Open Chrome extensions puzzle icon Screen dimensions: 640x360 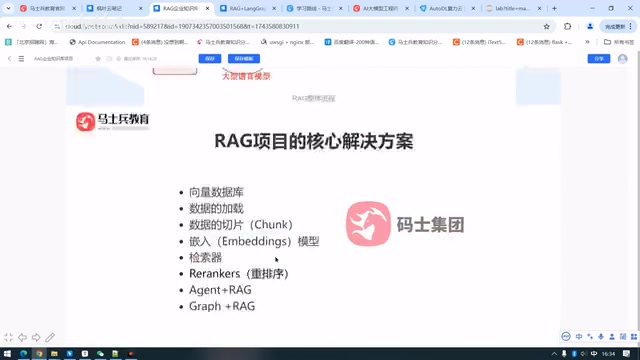[567, 27]
